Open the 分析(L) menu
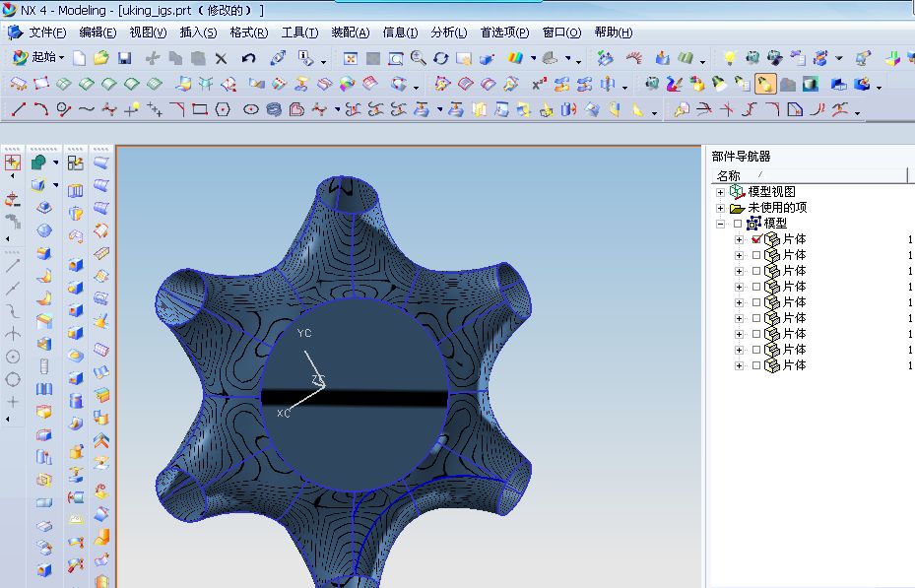Image resolution: width=915 pixels, height=588 pixels. point(449,33)
